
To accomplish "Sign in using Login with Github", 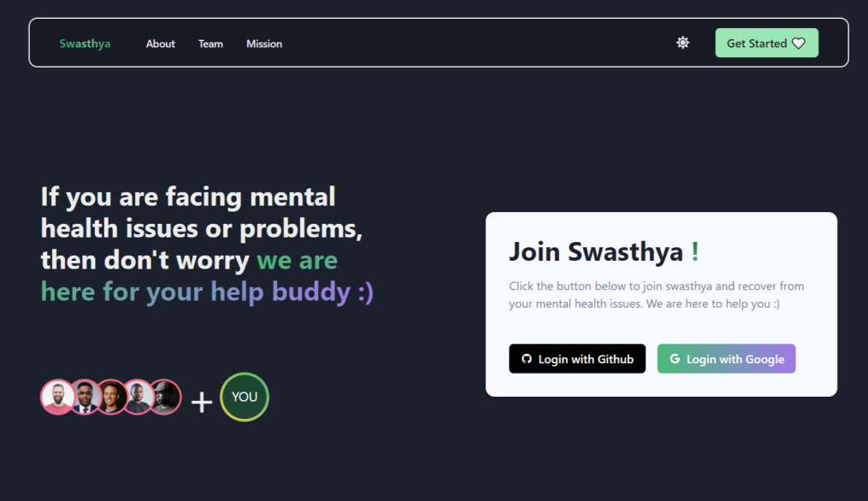I will click(x=577, y=359).
